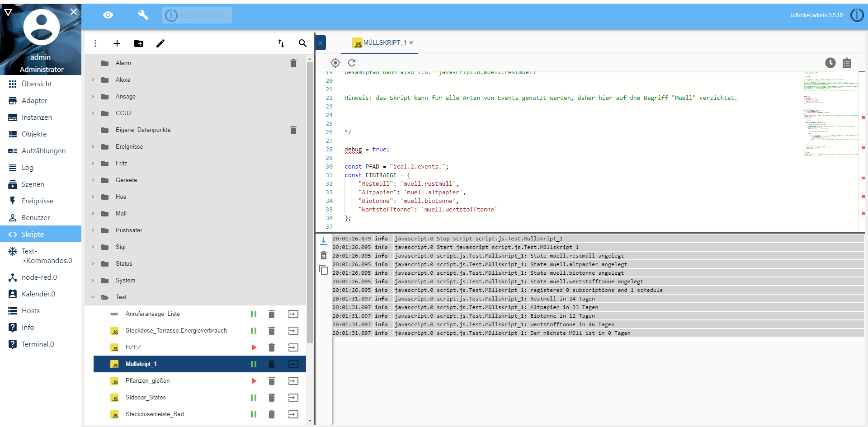Click code line with debug = true

click(x=367, y=150)
